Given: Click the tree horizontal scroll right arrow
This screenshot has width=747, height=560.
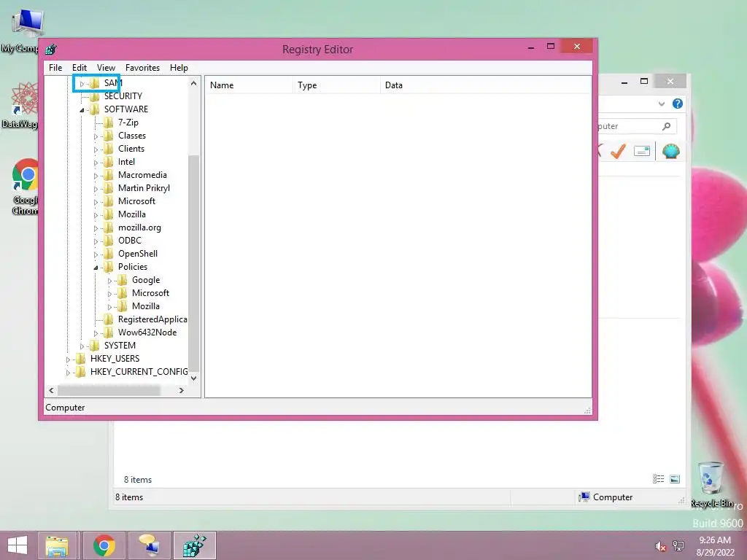Looking at the screenshot, I should (x=182, y=391).
